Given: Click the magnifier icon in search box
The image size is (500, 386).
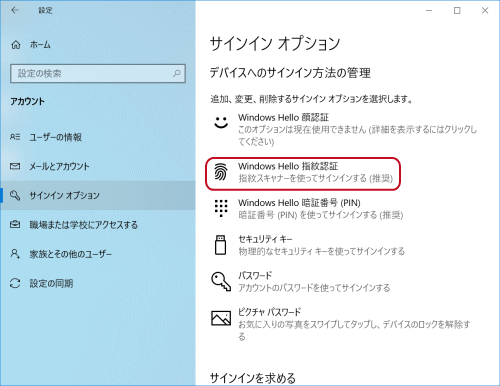Looking at the screenshot, I should point(177,73).
